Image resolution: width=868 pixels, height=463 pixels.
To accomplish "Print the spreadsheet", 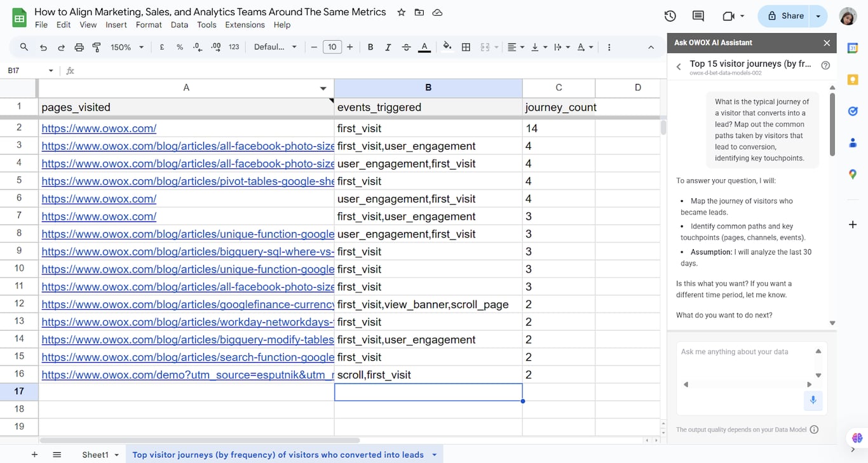I will 79,47.
